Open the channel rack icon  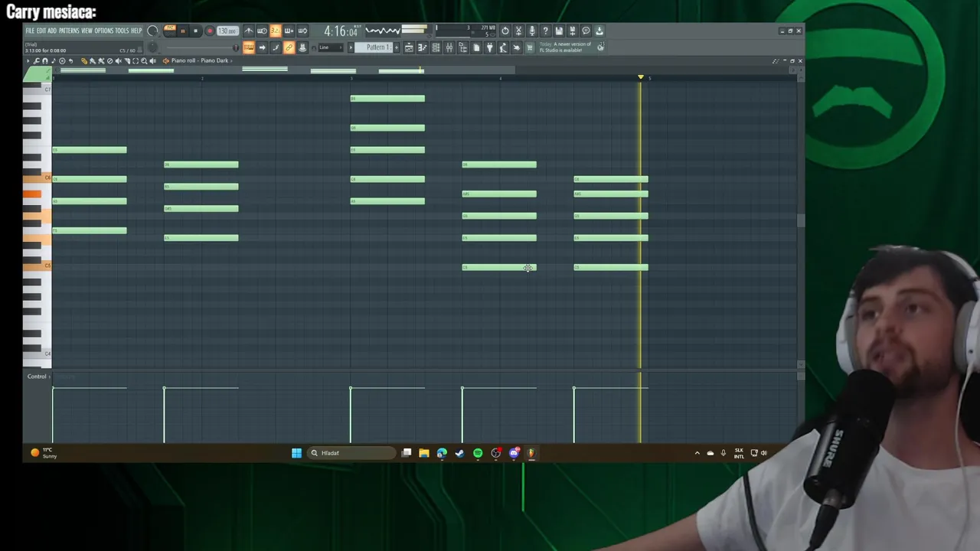click(436, 47)
